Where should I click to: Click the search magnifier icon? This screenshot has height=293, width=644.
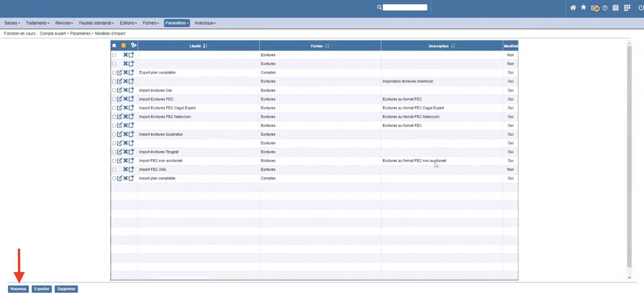pos(379,7)
